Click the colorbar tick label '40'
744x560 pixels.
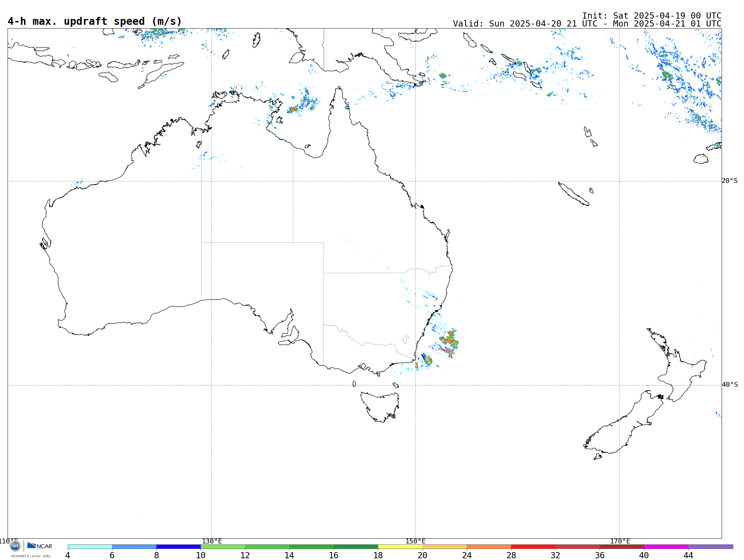644,556
